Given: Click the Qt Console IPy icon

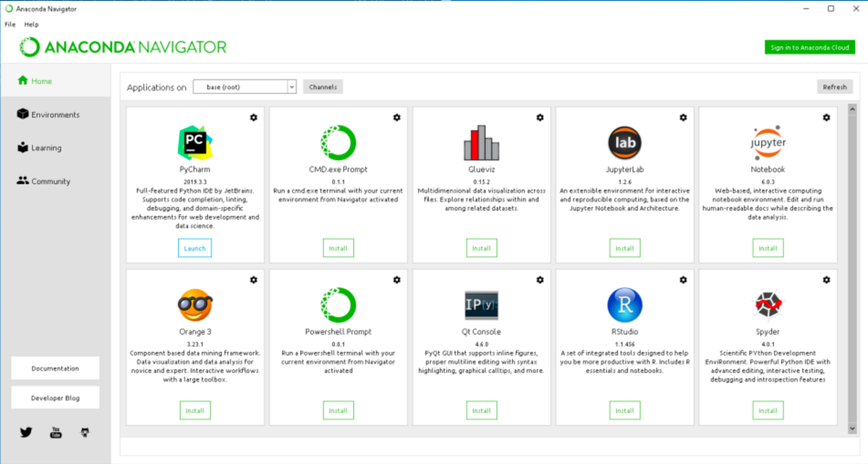Looking at the screenshot, I should point(481,305).
